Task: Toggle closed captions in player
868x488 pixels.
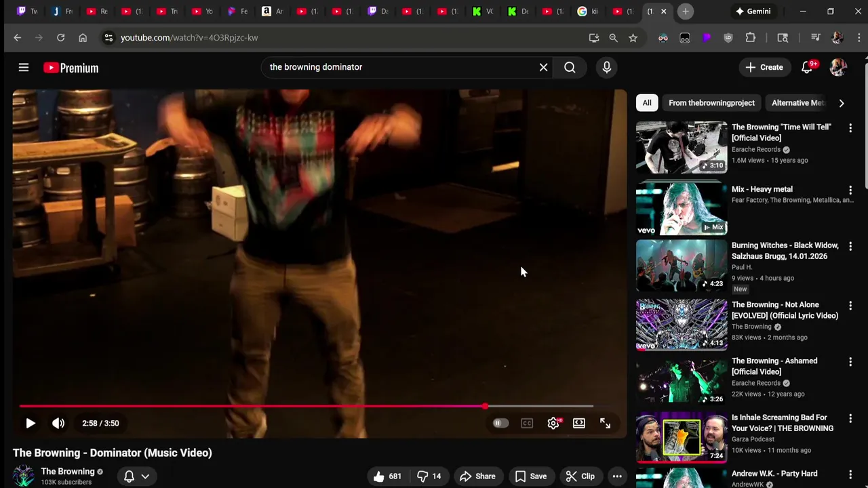Action: 527,423
